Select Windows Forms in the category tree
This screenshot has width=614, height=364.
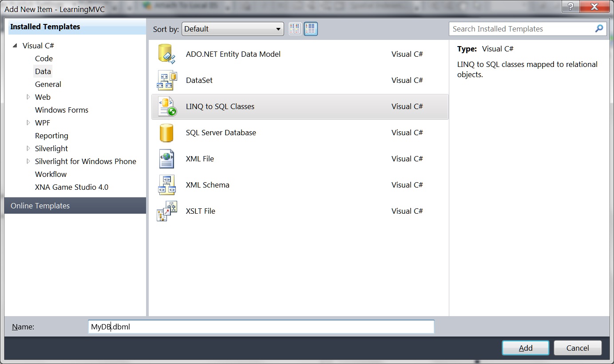click(62, 110)
